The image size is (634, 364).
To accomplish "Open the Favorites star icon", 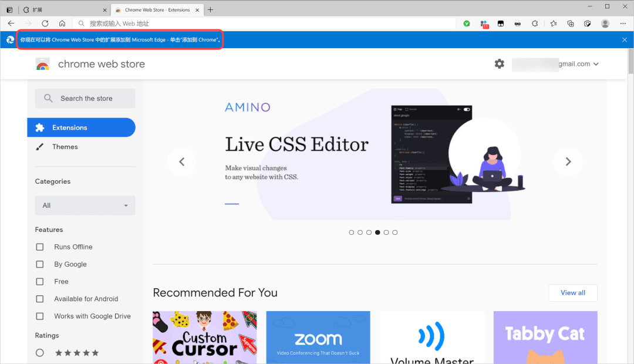I will pos(554,23).
